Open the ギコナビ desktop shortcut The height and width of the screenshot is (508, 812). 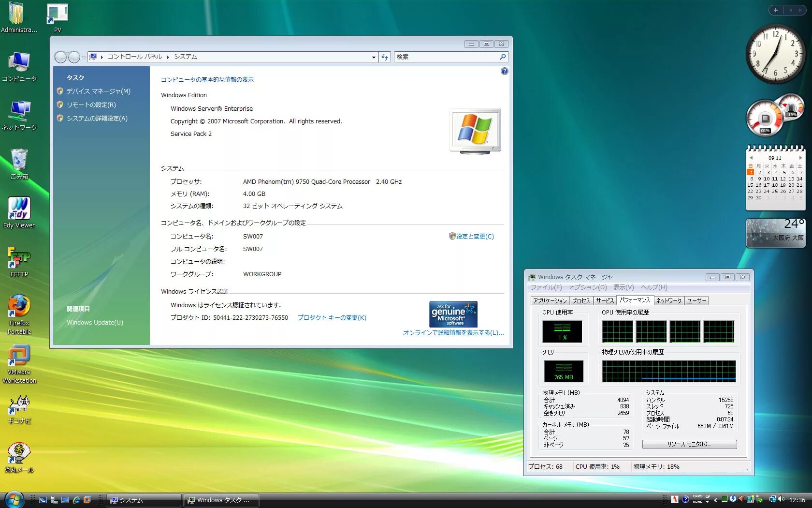coord(19,409)
